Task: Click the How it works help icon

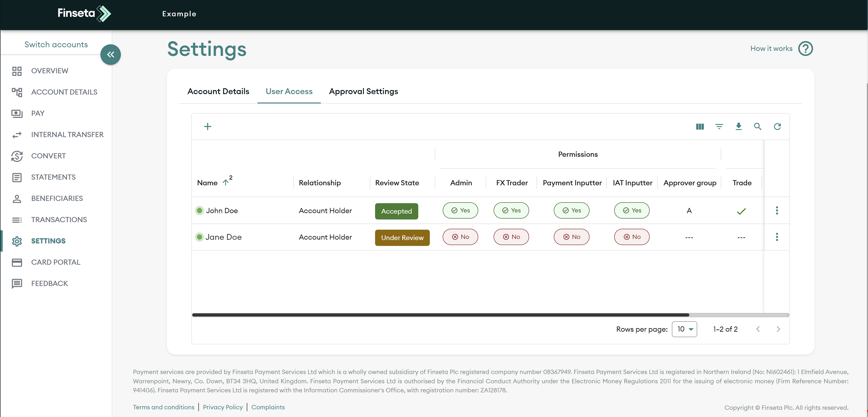Action: [x=805, y=49]
